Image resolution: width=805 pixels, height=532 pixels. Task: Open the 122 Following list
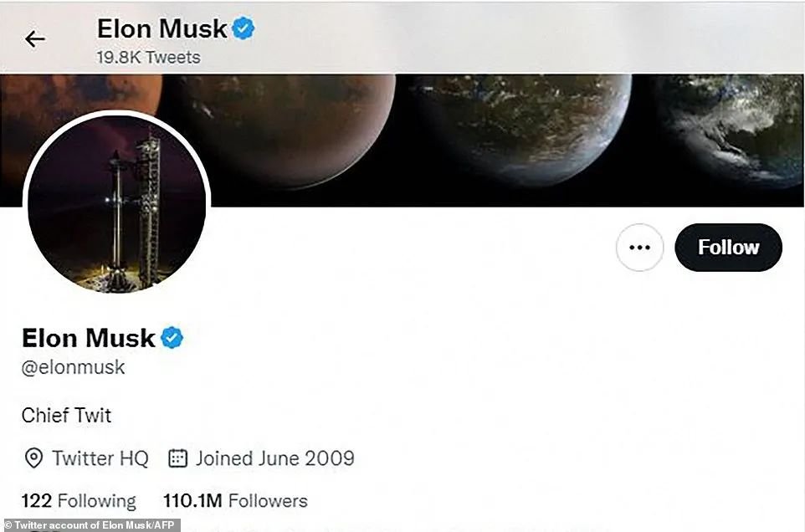(79, 501)
